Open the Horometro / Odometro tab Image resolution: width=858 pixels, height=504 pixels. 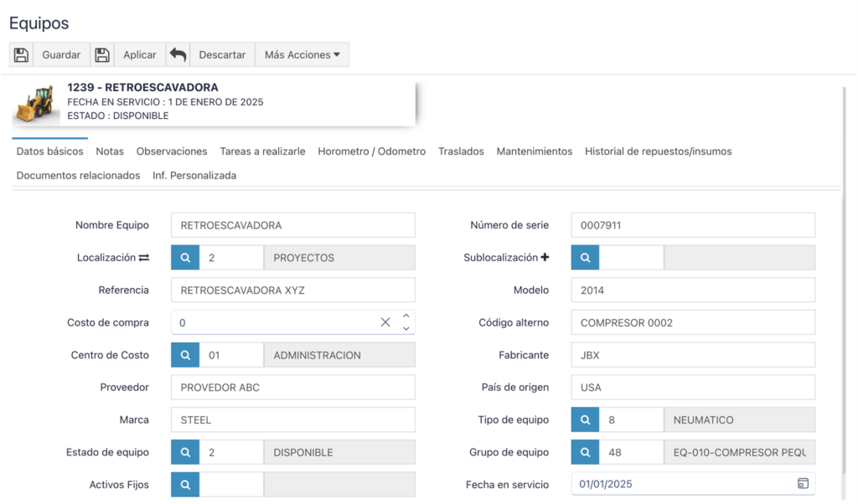pos(371,152)
